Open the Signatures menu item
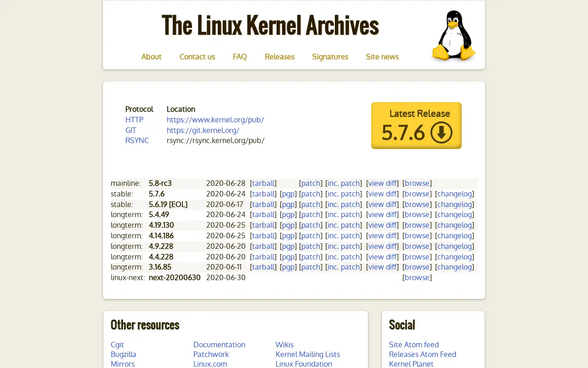The image size is (588, 368). click(330, 57)
